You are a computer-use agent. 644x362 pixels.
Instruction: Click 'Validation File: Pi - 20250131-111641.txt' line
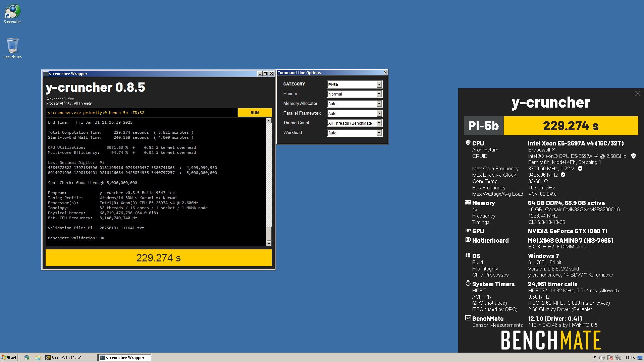96,228
